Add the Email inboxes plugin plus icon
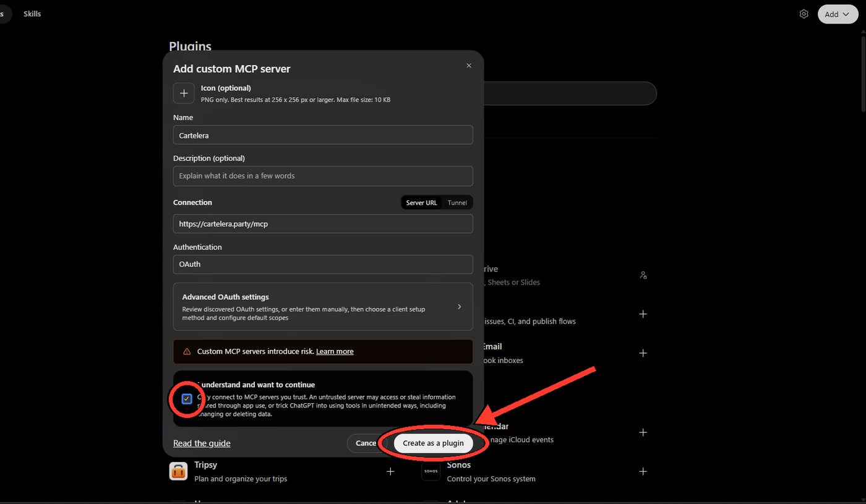This screenshot has width=866, height=504. [x=643, y=353]
